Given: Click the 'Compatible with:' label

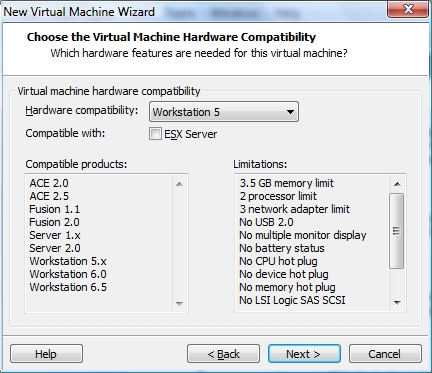Looking at the screenshot, I should click(x=65, y=133).
